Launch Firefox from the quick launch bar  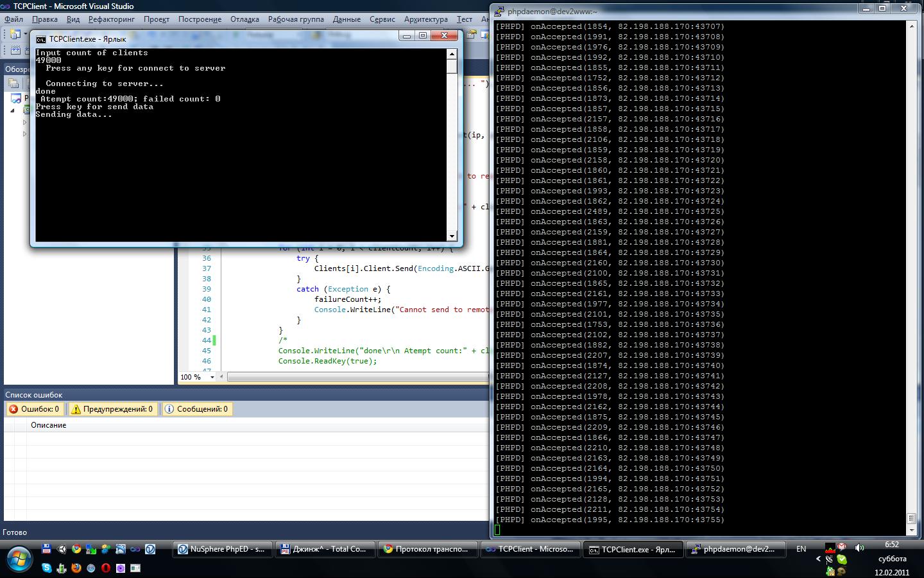(76, 568)
